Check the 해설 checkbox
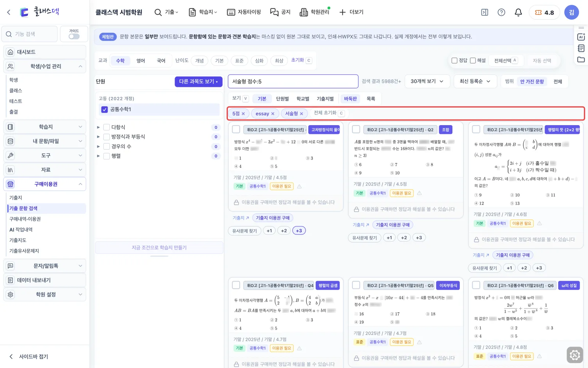 [473, 60]
